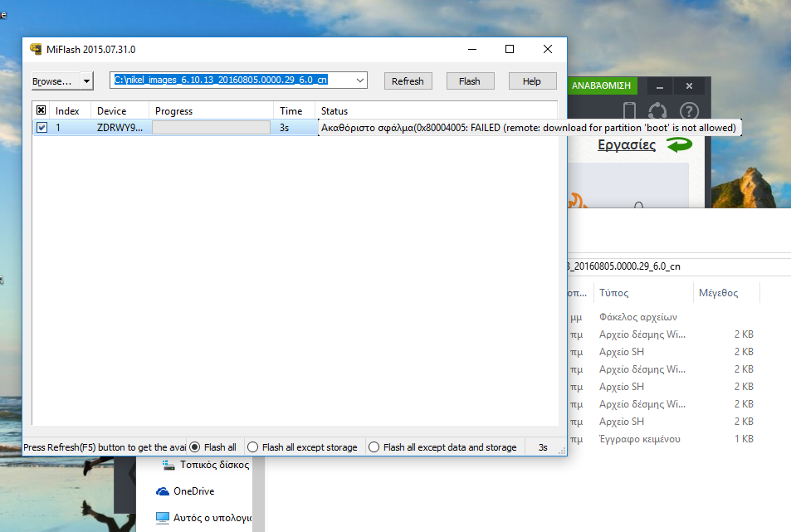Viewport: 791px width, 532px height.
Task: Click the 3s time cell in device row
Action: point(285,128)
